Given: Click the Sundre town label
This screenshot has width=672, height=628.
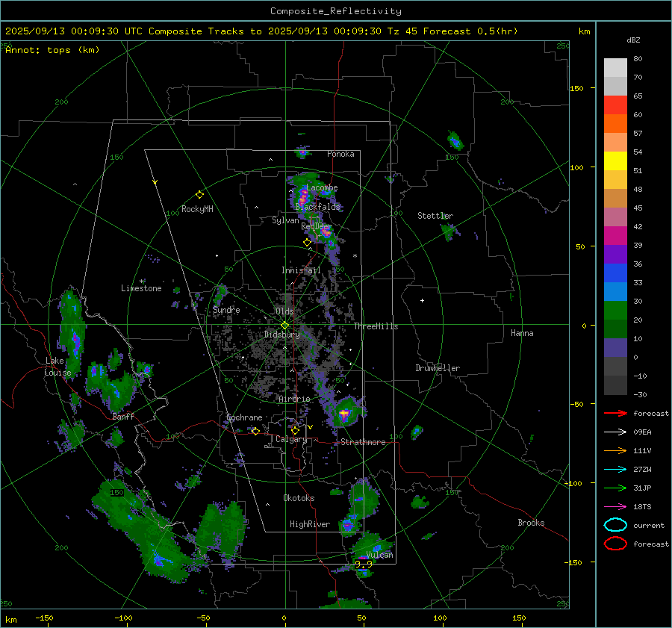Looking at the screenshot, I should tap(226, 310).
